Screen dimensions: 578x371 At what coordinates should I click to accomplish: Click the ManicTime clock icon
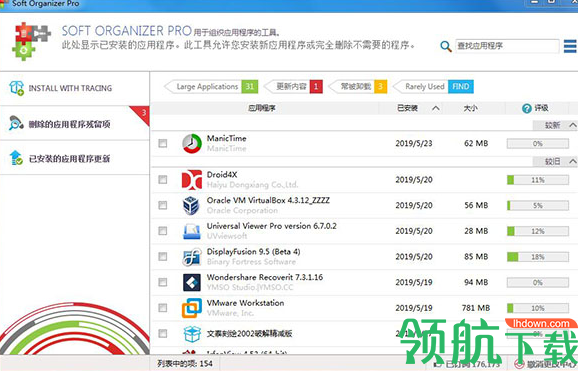(192, 143)
